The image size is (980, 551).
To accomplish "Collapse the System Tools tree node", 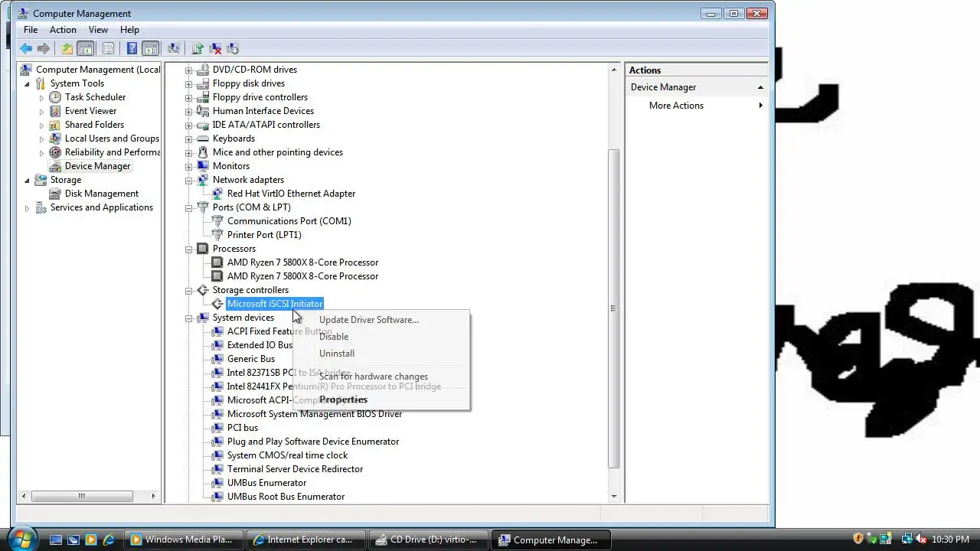I will click(28, 83).
